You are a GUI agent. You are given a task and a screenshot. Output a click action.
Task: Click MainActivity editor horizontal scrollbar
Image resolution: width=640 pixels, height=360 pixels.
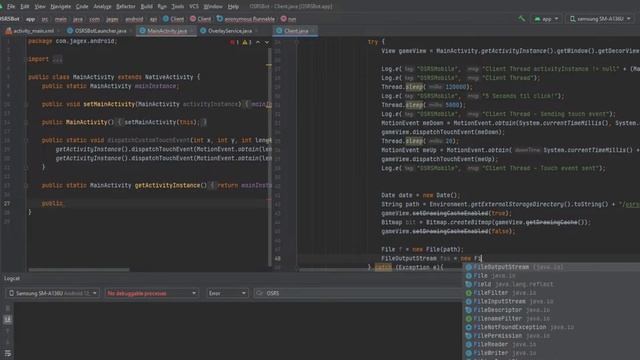point(79,270)
